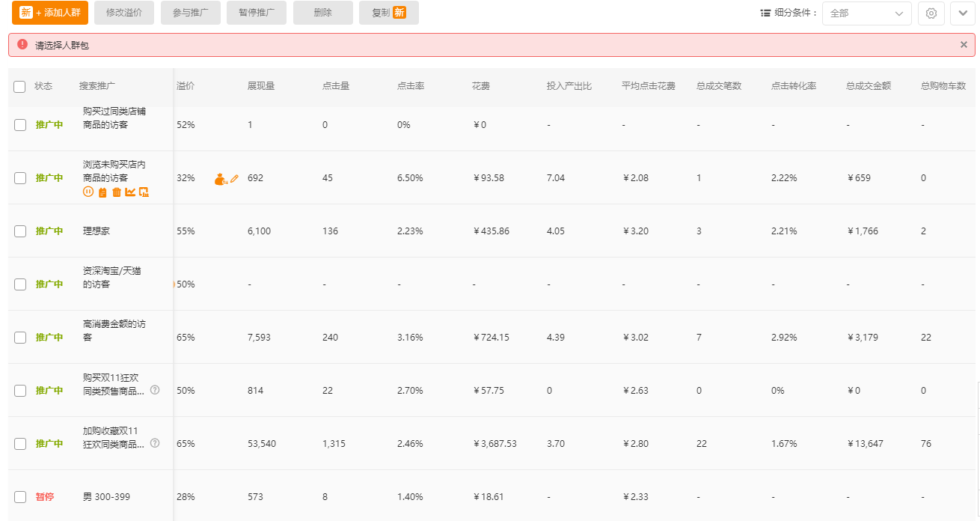This screenshot has width=980, height=521.
Task: Open trend chart icon for 浏览未购买店内商品的访客
Action: point(130,192)
